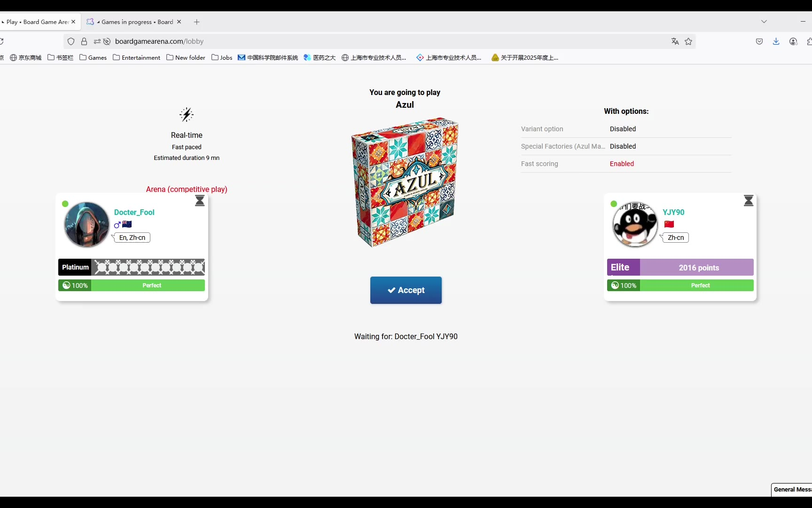The image size is (812, 508).
Task: Click Docter_Fool's hourglass waiting icon
Action: point(200,201)
